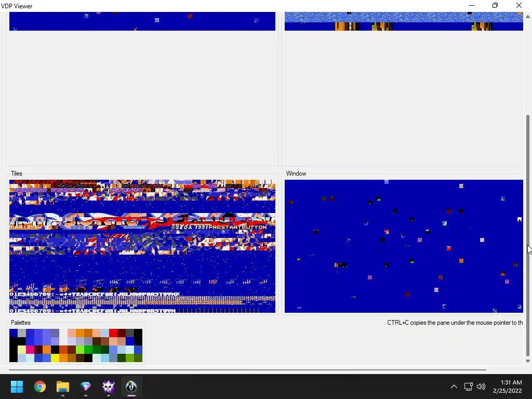The width and height of the screenshot is (532, 399).
Task: Click the water and palm-tree plane strip
Action: (404, 21)
